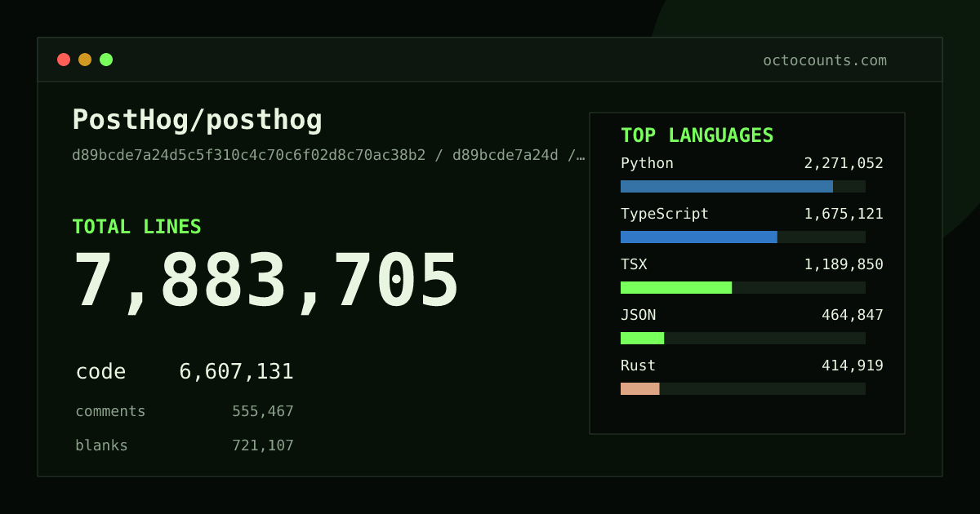Click the Python language label

pos(647,163)
